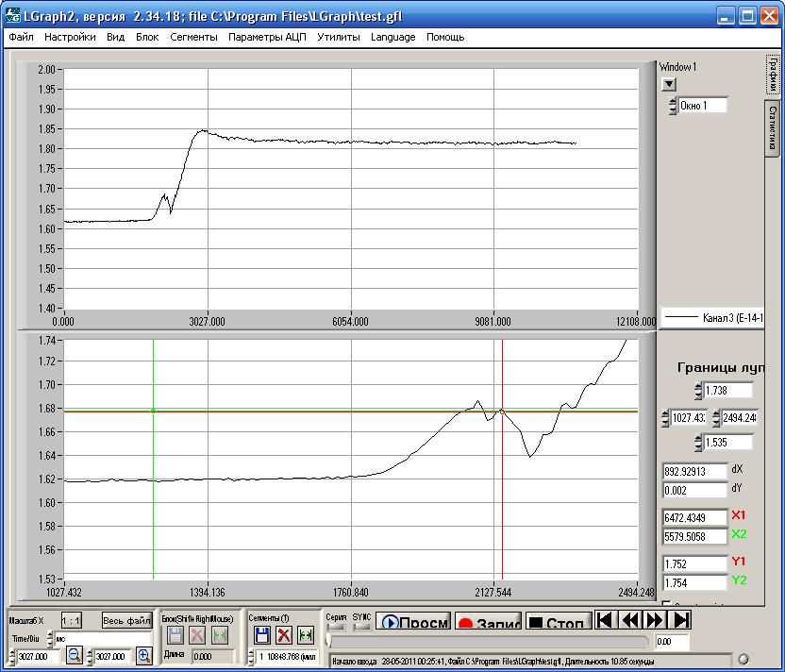Click the zoom in magnifier icon
This screenshot has width=785, height=672.
143,655
